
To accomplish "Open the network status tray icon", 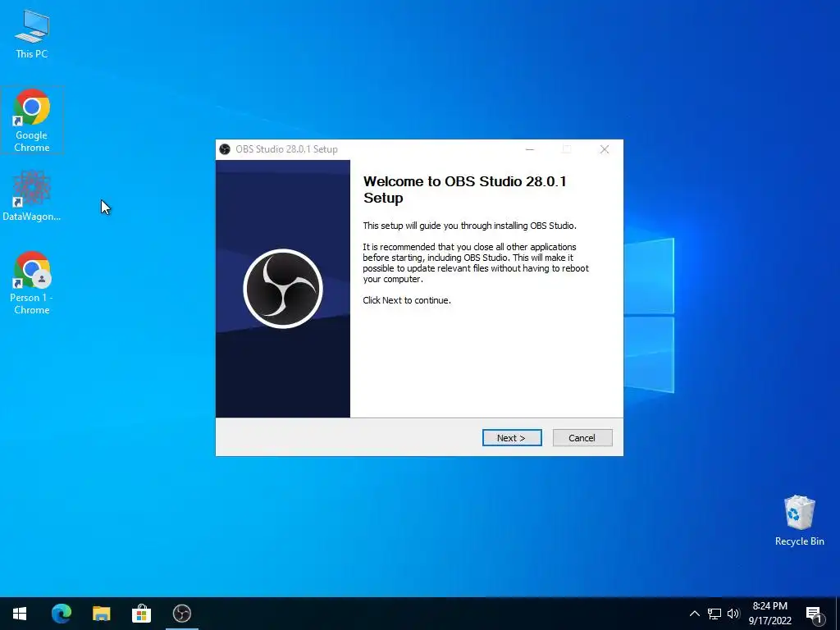I will (x=714, y=614).
